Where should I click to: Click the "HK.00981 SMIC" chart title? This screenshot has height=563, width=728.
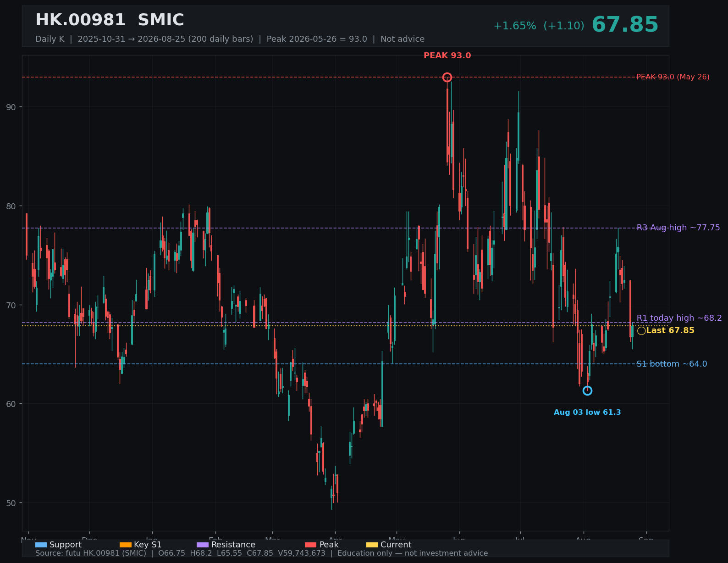point(110,20)
